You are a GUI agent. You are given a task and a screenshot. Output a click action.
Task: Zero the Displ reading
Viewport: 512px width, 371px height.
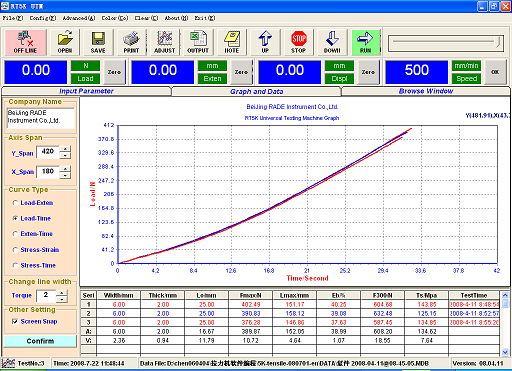pos(368,72)
